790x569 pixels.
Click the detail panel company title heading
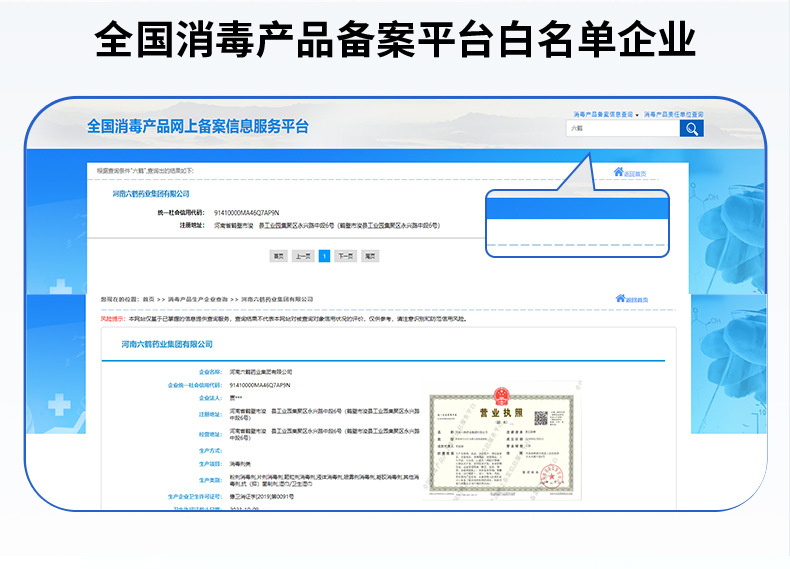click(x=167, y=344)
